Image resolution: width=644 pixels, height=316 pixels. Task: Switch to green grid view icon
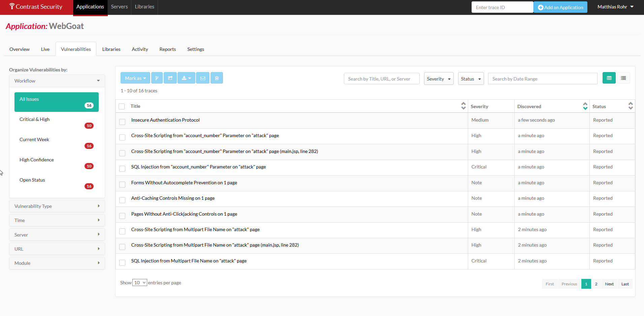click(609, 78)
